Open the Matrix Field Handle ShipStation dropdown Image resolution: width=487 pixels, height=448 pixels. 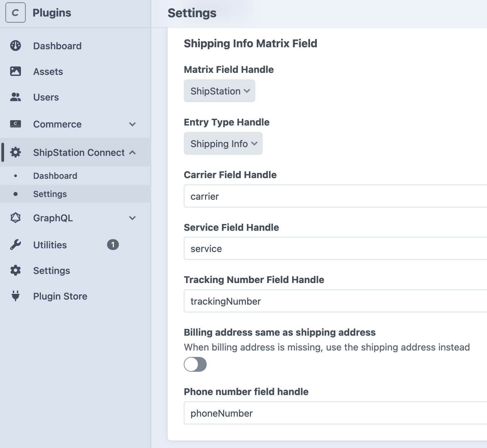coord(220,91)
